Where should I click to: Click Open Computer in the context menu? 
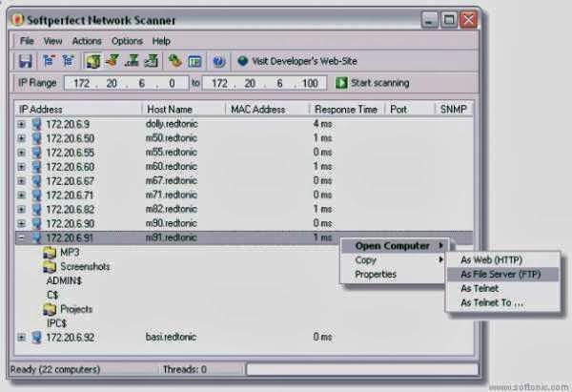click(x=393, y=246)
